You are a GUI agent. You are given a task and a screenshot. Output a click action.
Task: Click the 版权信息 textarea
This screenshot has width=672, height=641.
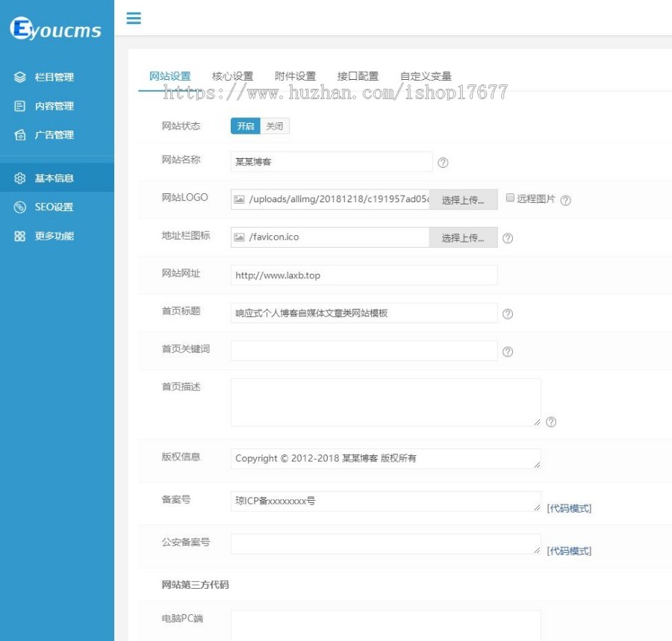[x=386, y=459]
